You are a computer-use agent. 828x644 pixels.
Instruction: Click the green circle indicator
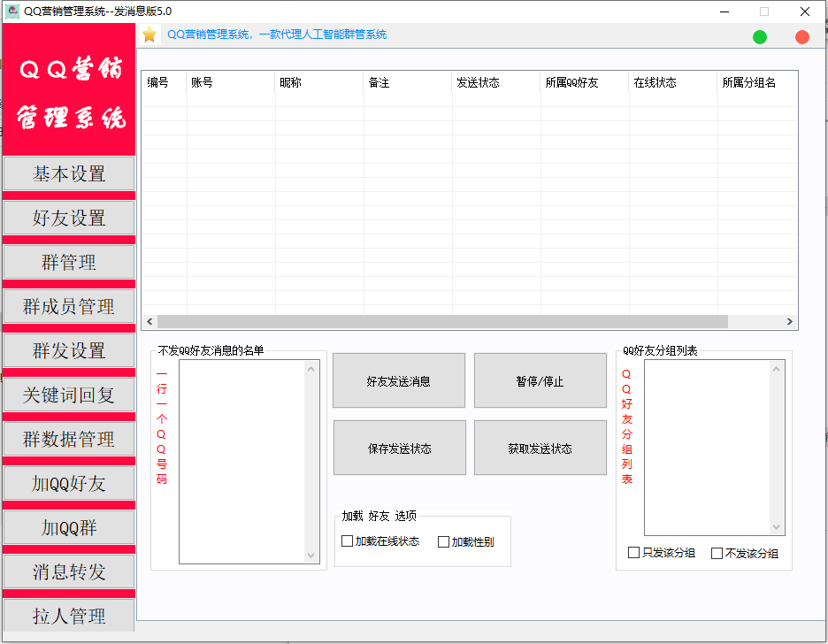pyautogui.click(x=759, y=37)
